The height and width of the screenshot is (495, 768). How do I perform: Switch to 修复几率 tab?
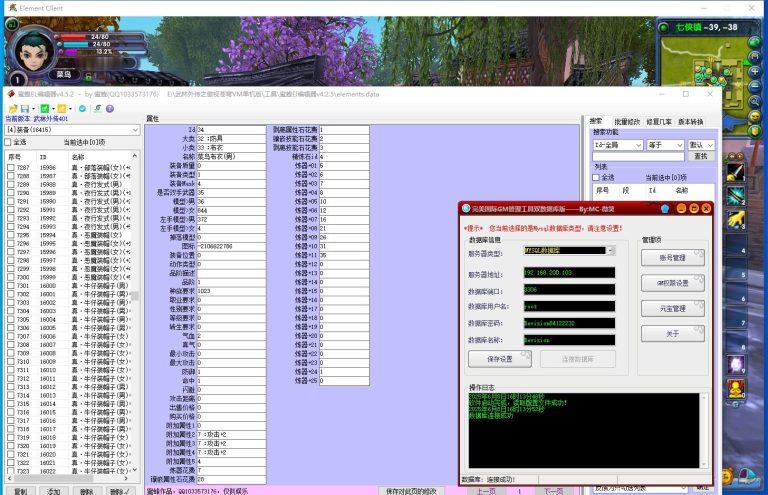click(x=659, y=121)
